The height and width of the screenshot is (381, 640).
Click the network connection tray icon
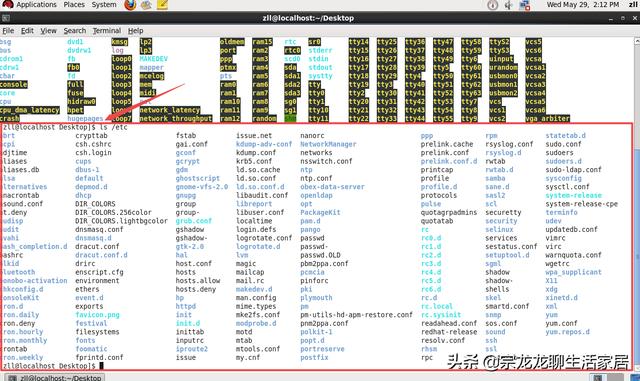[524, 5]
